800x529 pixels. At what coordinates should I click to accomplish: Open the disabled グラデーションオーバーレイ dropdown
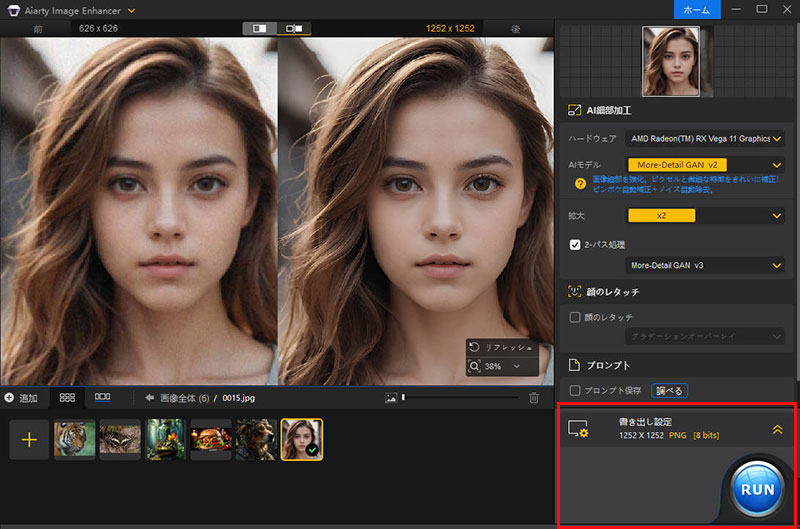tap(705, 336)
